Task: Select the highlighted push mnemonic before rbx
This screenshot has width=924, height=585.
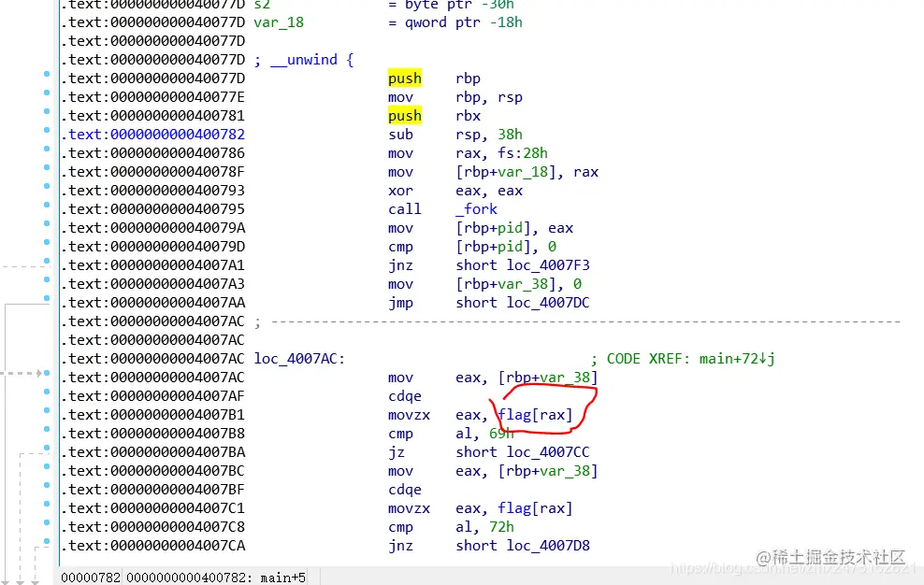Action: 405,116
